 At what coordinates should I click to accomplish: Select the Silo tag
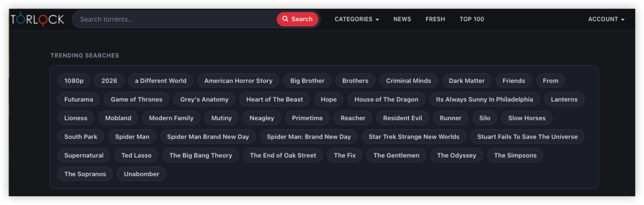[485, 118]
